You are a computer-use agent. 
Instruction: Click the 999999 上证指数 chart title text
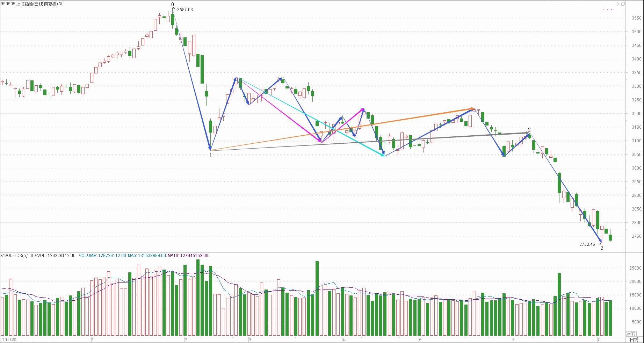pos(29,4)
